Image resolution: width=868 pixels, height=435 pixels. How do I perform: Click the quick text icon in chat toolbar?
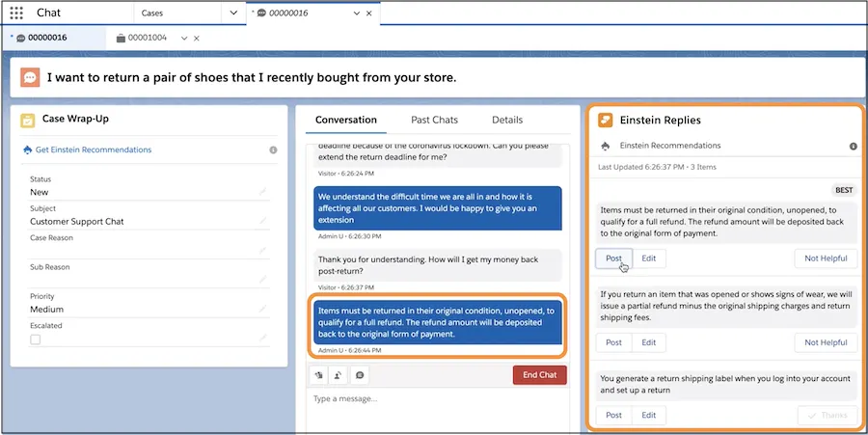pyautogui.click(x=318, y=375)
